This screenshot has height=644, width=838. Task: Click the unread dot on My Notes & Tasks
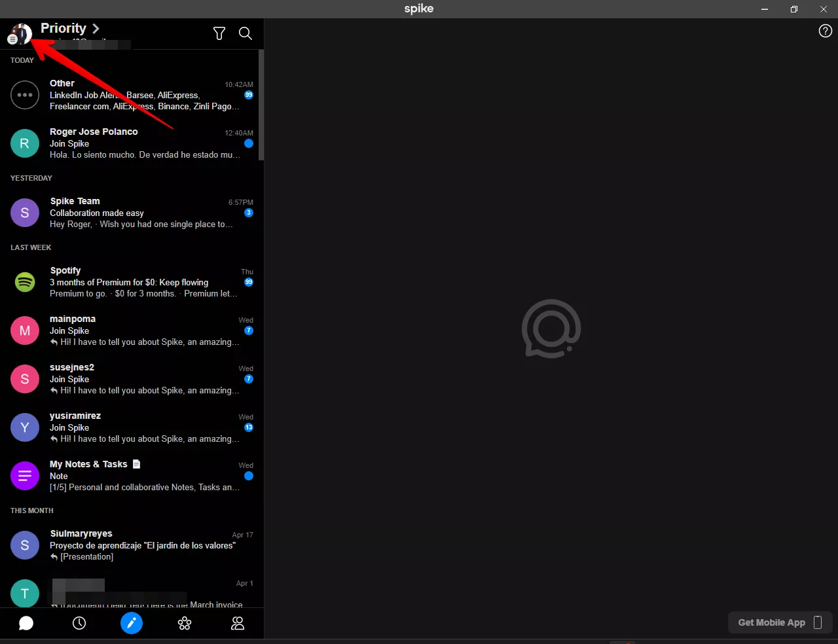tap(249, 476)
